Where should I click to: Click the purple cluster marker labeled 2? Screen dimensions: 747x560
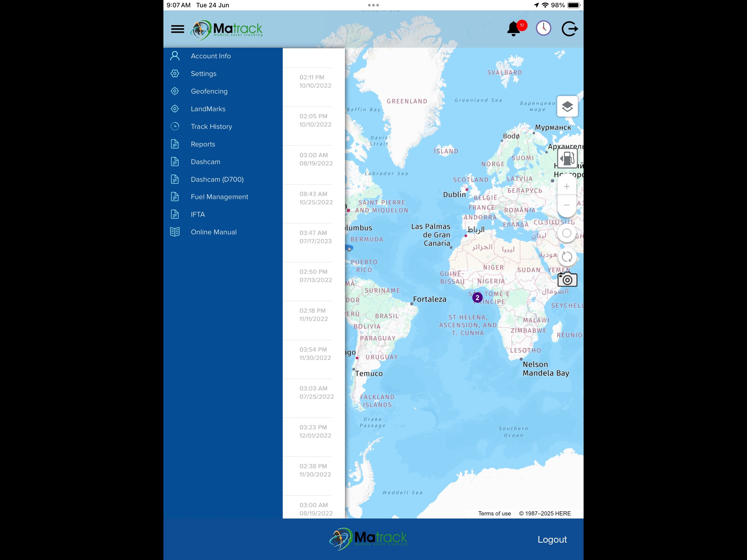point(477,297)
